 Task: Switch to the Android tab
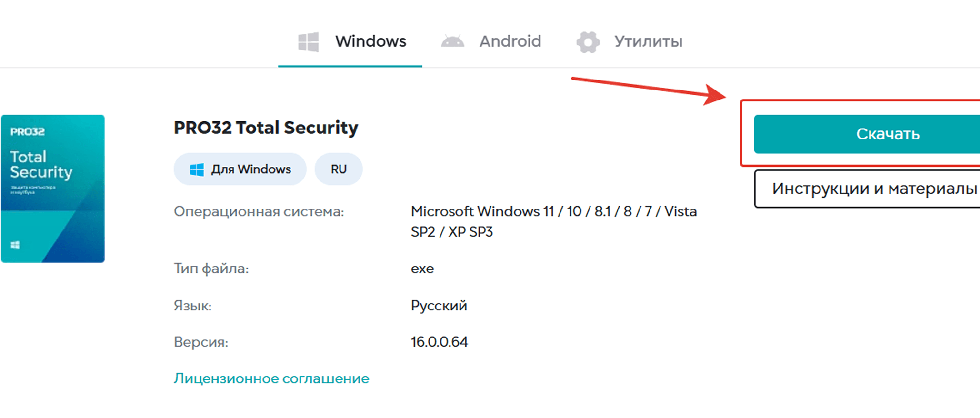coord(510,41)
